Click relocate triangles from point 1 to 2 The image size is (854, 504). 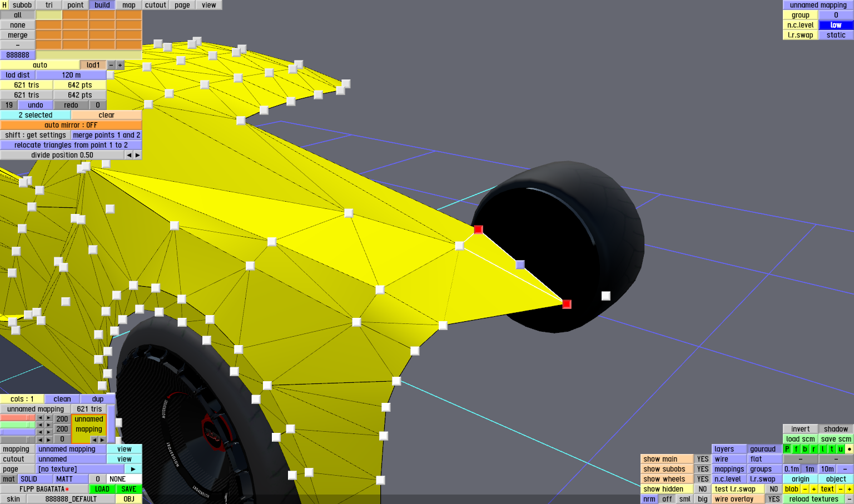pyautogui.click(x=71, y=145)
